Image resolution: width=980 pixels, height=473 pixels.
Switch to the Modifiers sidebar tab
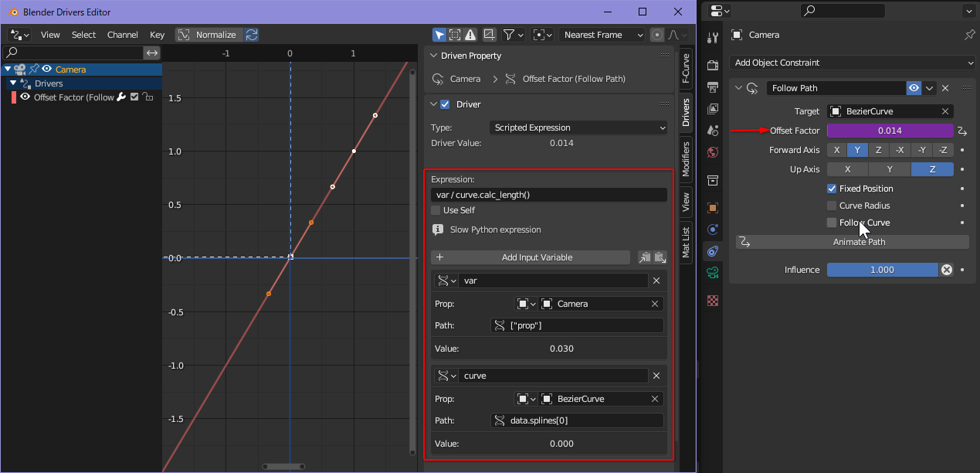(x=686, y=161)
